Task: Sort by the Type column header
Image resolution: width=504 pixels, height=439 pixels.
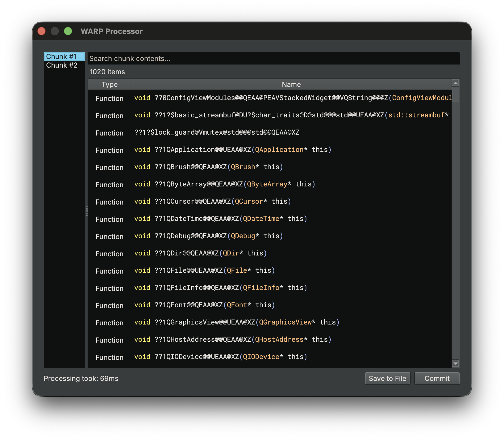Action: pos(109,84)
